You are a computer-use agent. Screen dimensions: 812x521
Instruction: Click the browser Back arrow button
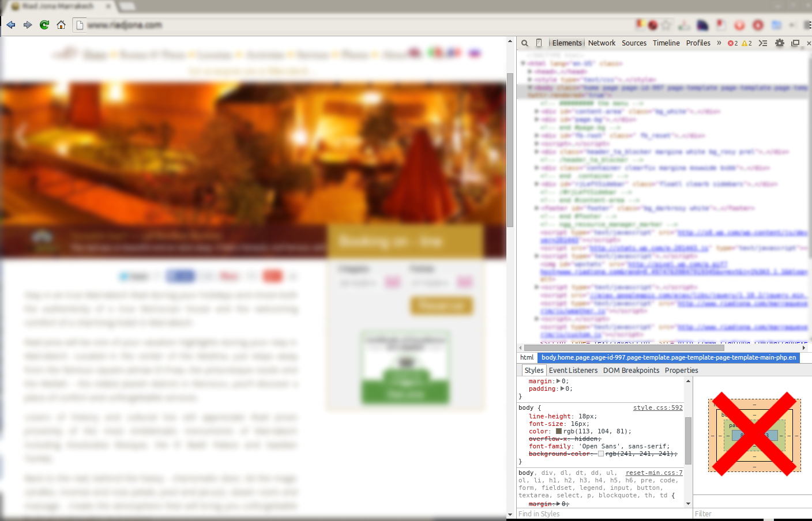[x=11, y=25]
